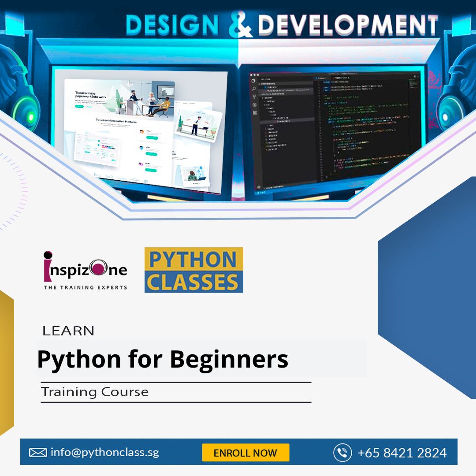The height and width of the screenshot is (476, 476).
Task: Click the source control icon in editor sidebar
Action: point(254,97)
